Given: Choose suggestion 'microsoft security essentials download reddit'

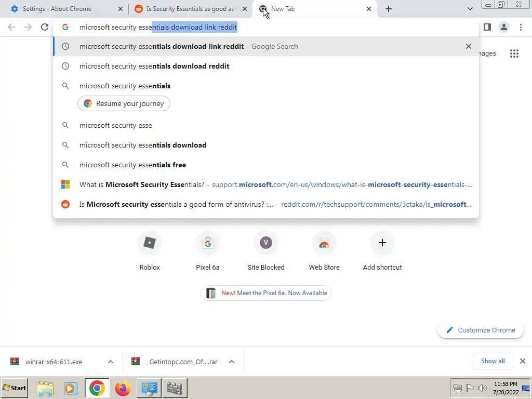Looking at the screenshot, I should pos(266,66).
